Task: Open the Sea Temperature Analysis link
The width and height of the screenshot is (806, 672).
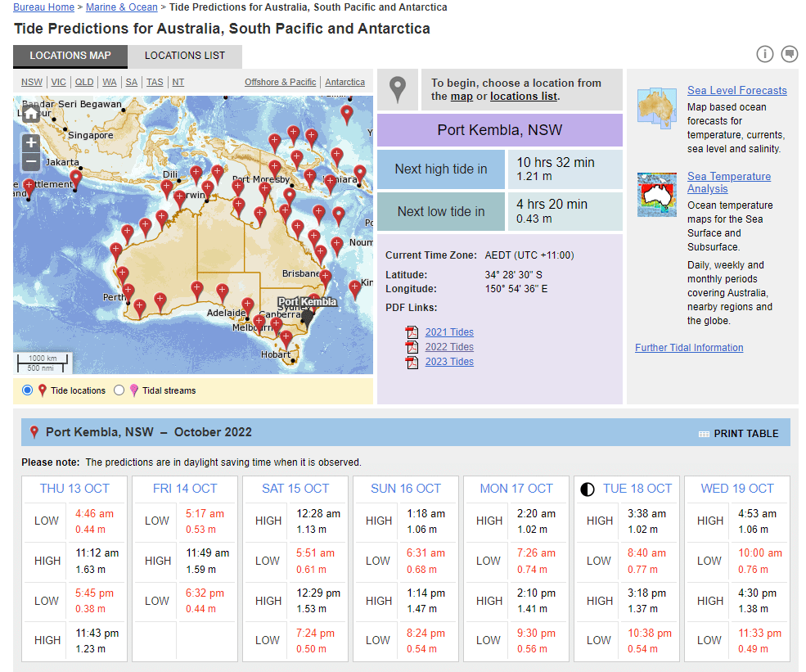Action: (x=729, y=183)
